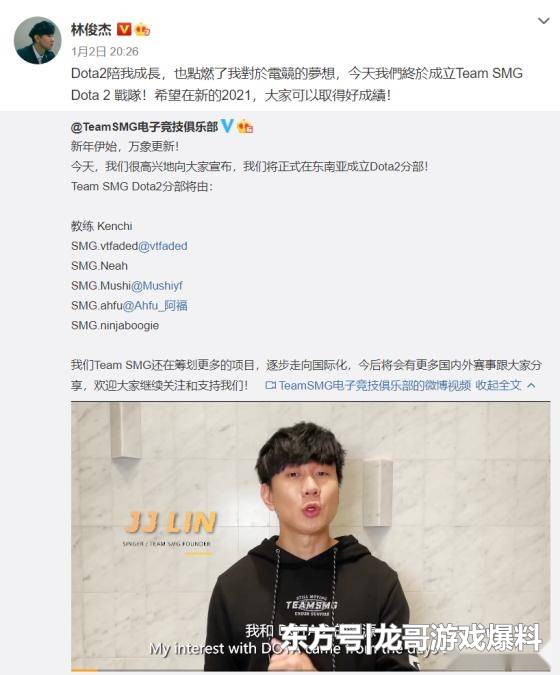Open the TeamSMG电子竞技俱乐部的微博视频 link
Viewport: 560px width, 675px height.
[x=374, y=385]
